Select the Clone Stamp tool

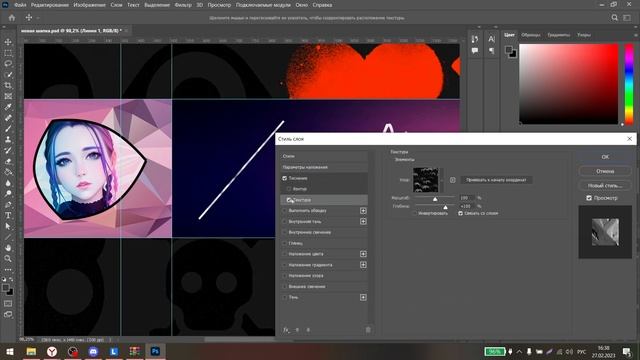tap(8, 140)
